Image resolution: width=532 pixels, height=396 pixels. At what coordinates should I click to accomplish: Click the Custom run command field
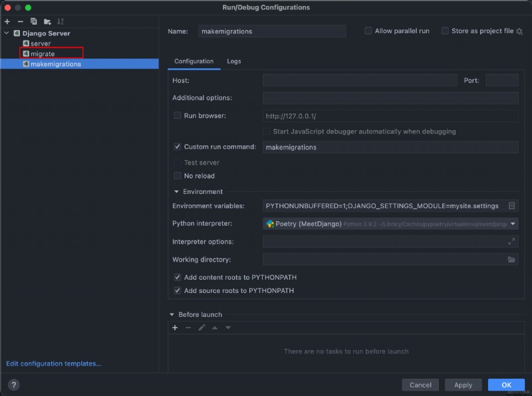[390, 147]
